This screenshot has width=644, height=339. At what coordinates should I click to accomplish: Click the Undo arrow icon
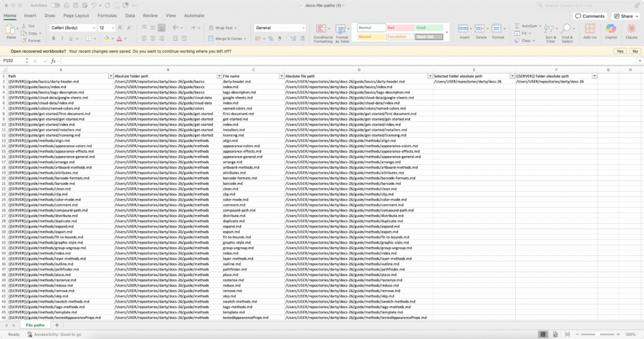point(94,5)
